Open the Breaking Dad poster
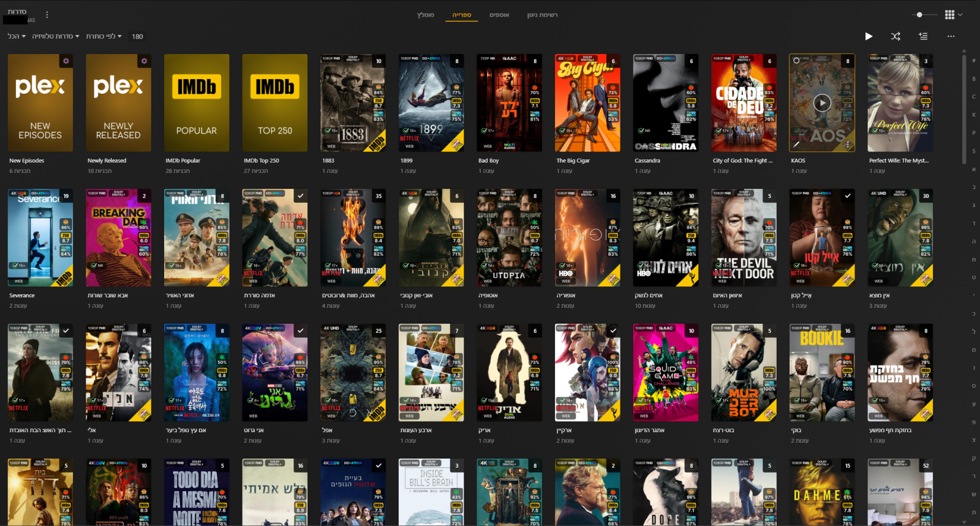 point(118,238)
